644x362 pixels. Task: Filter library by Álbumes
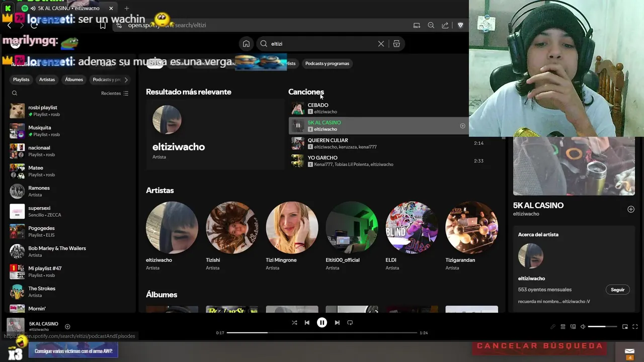point(74,79)
